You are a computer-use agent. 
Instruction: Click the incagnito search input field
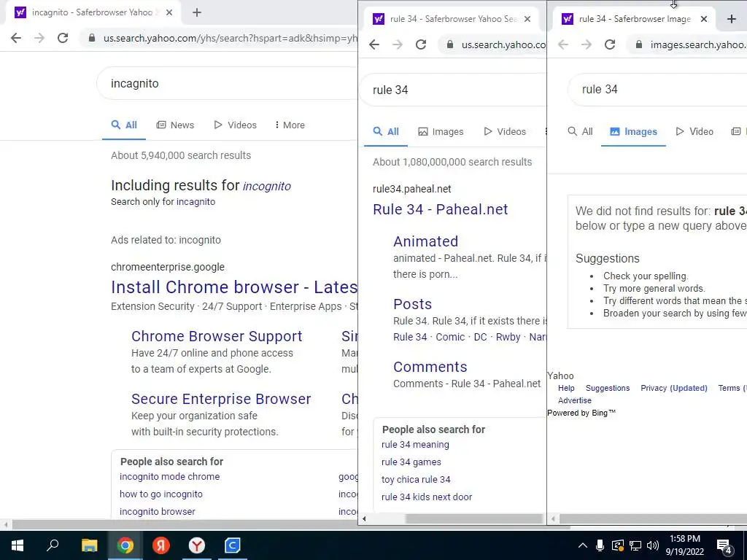pyautogui.click(x=228, y=83)
